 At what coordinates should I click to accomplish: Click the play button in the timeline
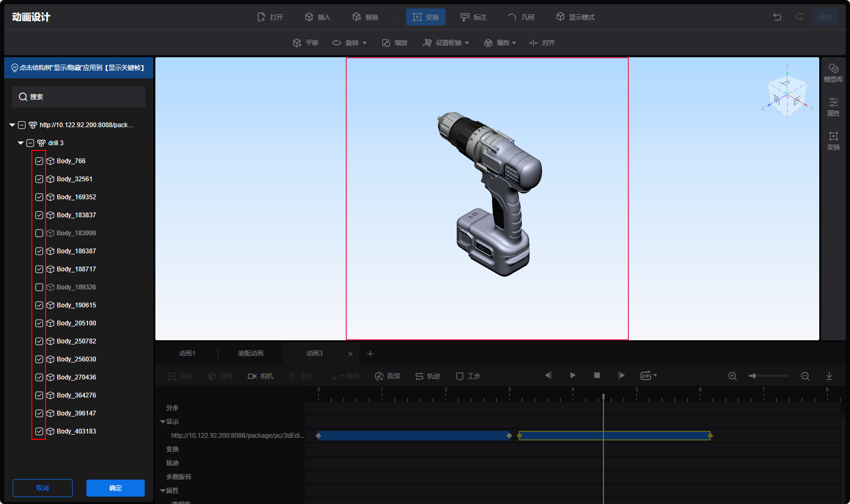tap(573, 375)
